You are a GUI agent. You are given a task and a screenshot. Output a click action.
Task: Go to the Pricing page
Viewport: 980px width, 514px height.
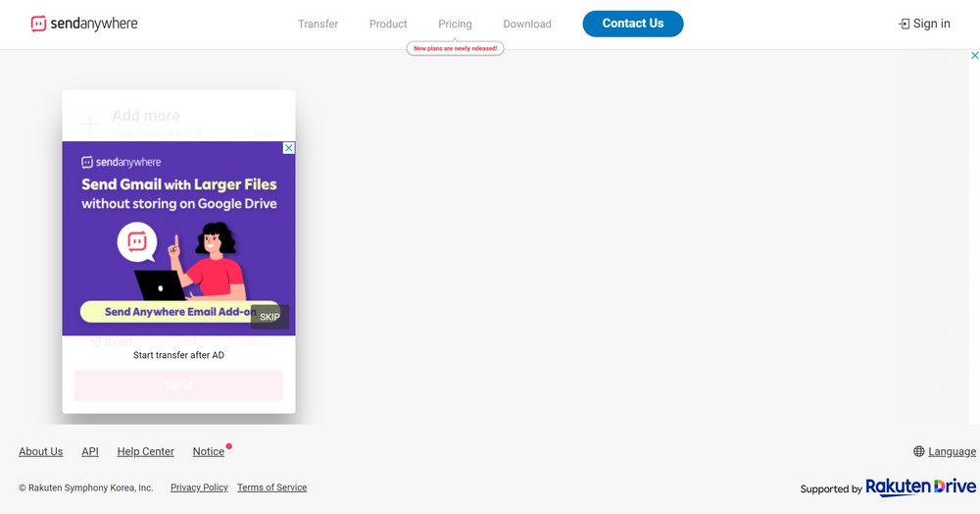455,24
